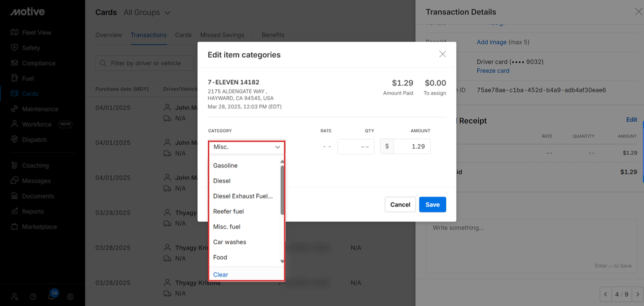Image resolution: width=644 pixels, height=306 pixels.
Task: Collapse the Misc. category dropdown
Action: pyautogui.click(x=246, y=147)
